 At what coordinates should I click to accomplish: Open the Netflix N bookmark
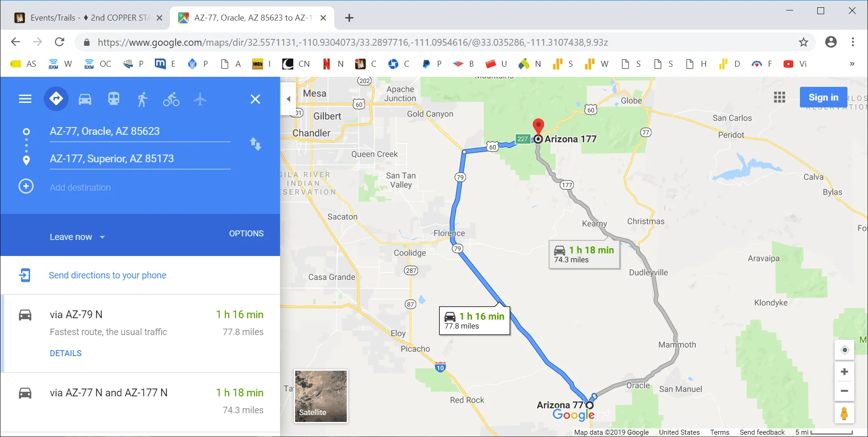[333, 64]
